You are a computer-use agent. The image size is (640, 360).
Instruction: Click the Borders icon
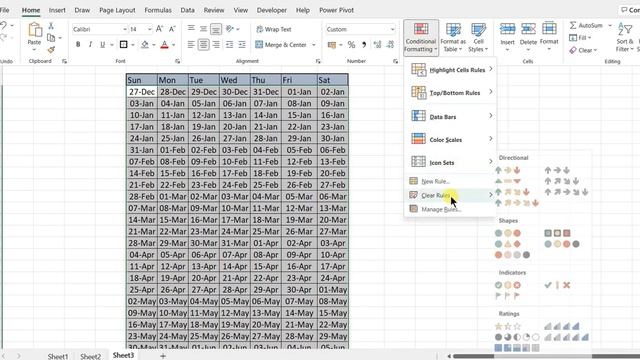click(123, 44)
